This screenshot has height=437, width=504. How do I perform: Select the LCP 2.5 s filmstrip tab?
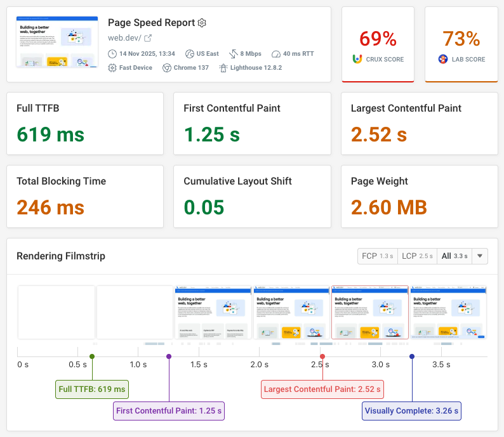(x=417, y=256)
